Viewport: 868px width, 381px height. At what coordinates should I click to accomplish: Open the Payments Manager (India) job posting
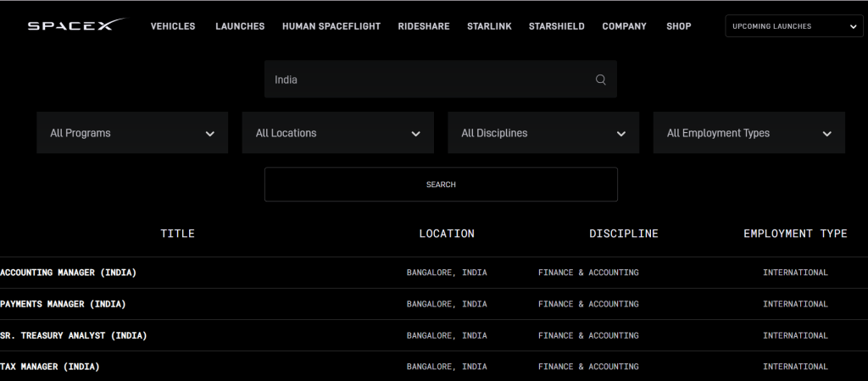[x=63, y=304]
